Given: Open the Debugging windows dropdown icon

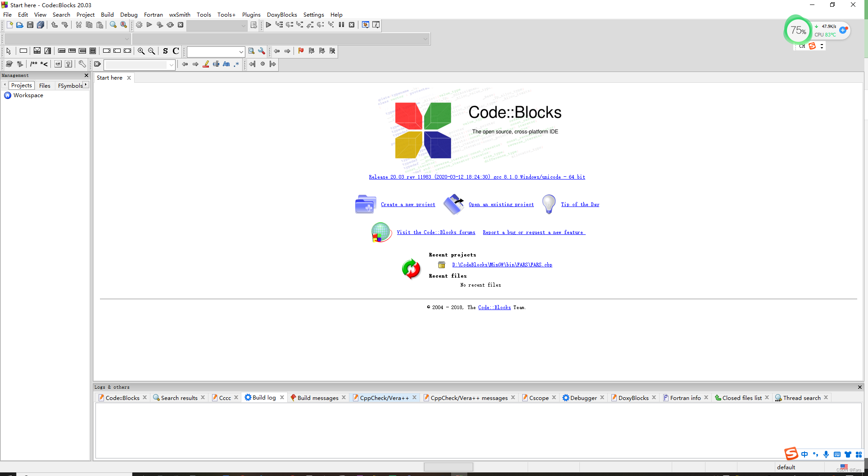Looking at the screenshot, I should [x=366, y=25].
